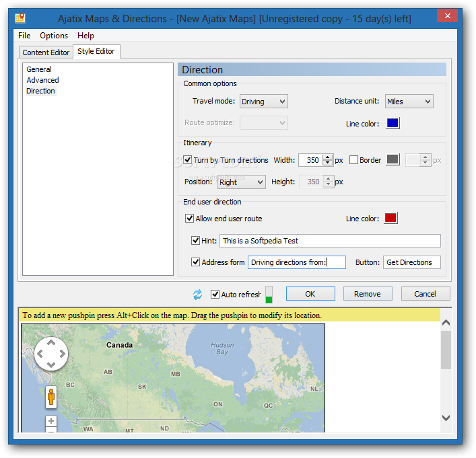
Task: Click the Button caption field Get Directions
Action: (411, 262)
